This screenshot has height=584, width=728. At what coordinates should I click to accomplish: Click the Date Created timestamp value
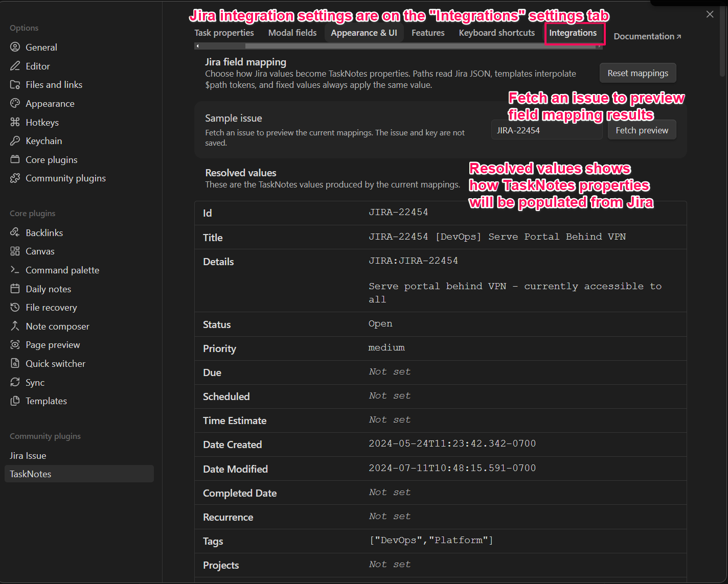click(452, 443)
